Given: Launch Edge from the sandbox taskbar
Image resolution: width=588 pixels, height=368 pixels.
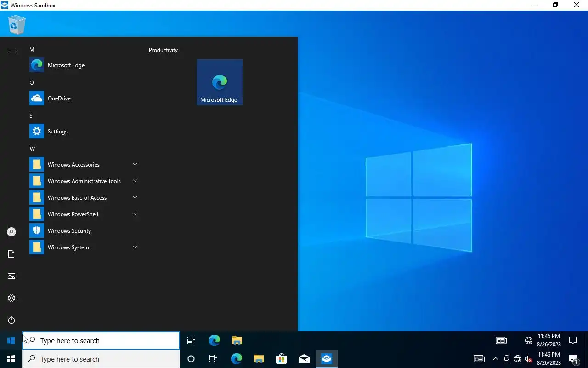Looking at the screenshot, I should pyautogui.click(x=215, y=340).
